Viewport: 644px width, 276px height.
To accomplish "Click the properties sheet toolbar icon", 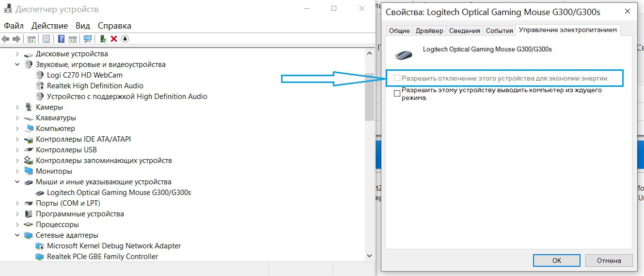I will pos(46,39).
